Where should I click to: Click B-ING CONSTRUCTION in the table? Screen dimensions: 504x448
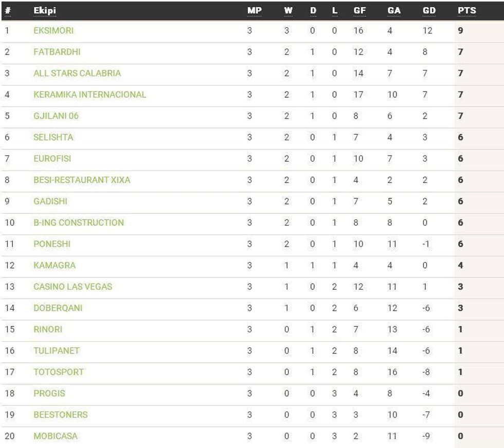click(x=77, y=222)
